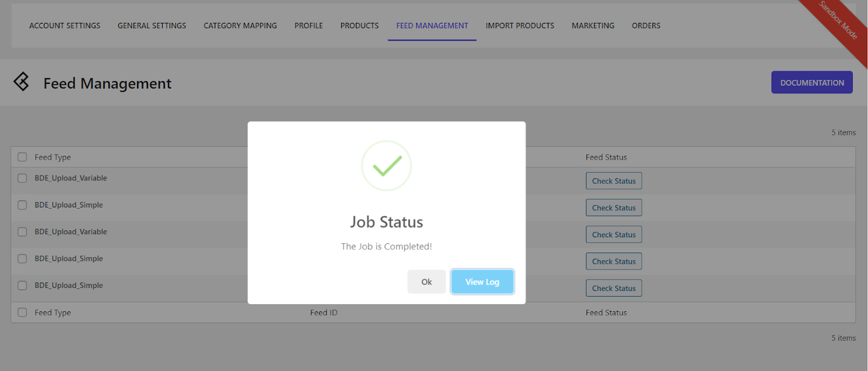This screenshot has width=868, height=371.
Task: Click the green checkmark success icon
Action: [386, 166]
